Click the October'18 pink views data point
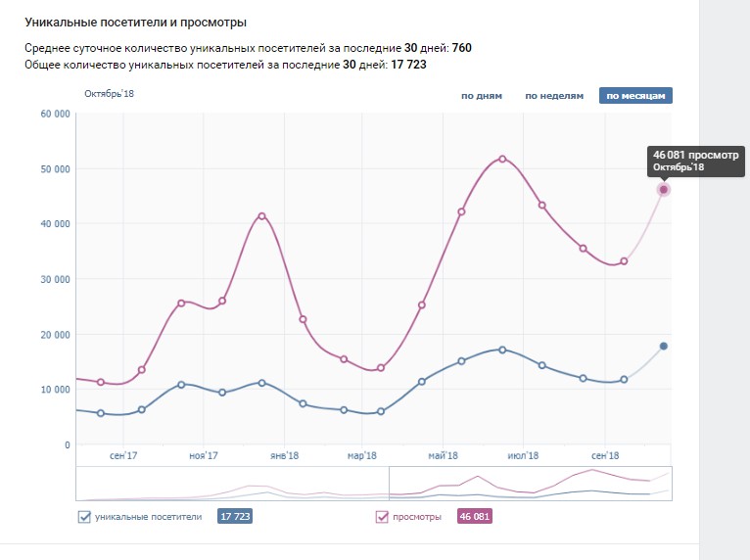Screen dimensions: 750x560 [664, 190]
